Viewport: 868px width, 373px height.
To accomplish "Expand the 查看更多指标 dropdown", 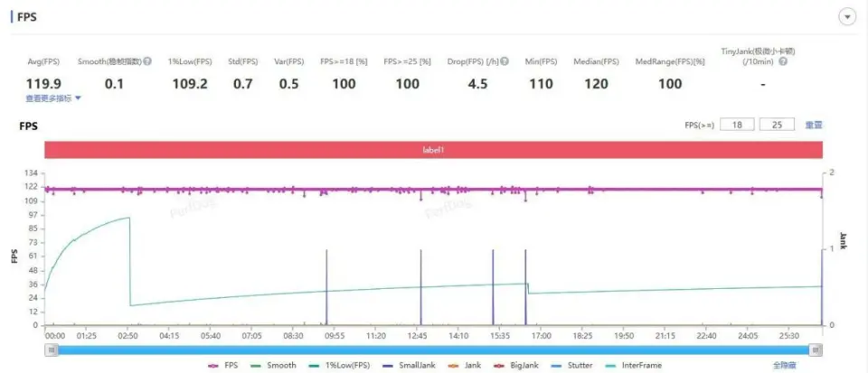I will [x=53, y=98].
